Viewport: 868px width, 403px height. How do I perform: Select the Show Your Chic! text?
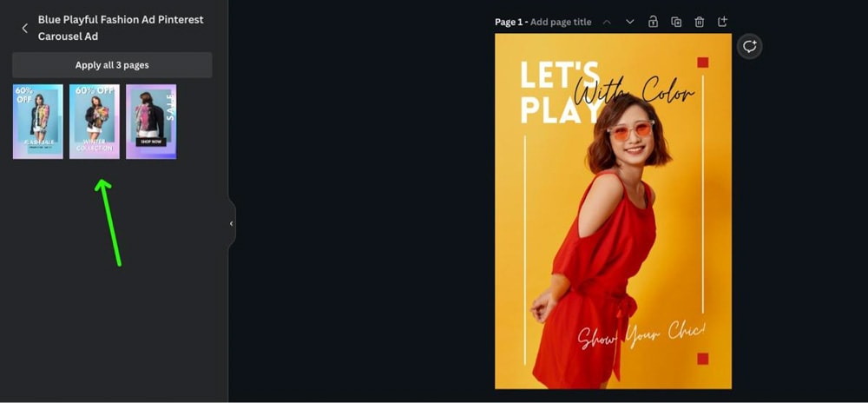[x=641, y=335]
